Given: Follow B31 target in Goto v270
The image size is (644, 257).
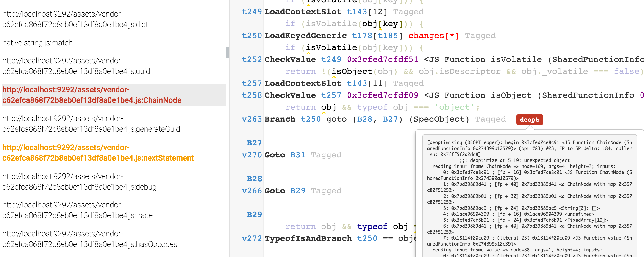Looking at the screenshot, I should point(298,155).
